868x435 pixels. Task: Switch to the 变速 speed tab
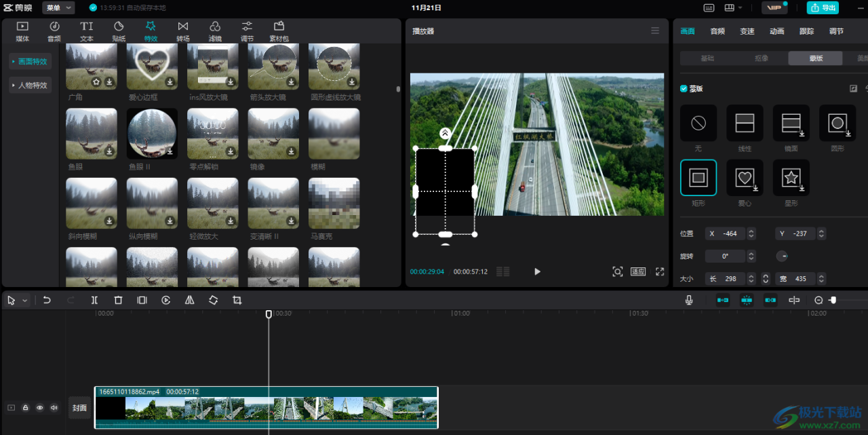tap(747, 31)
